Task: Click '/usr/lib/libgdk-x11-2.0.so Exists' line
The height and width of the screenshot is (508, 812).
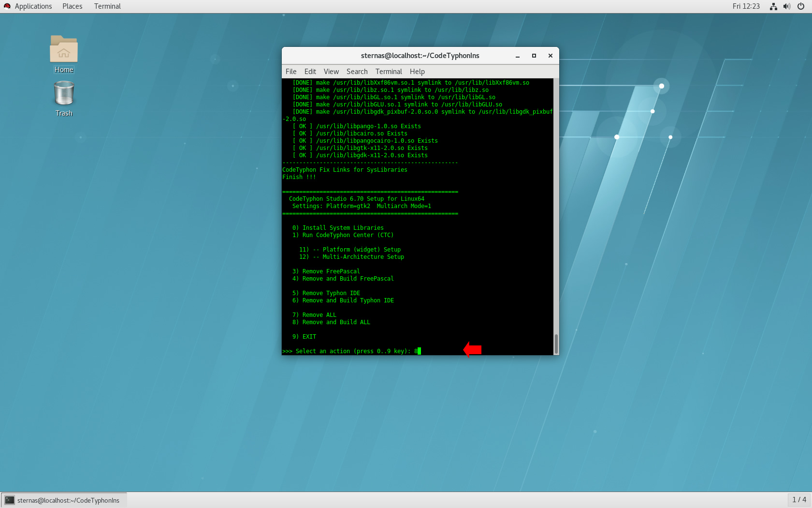Action: 360,155
